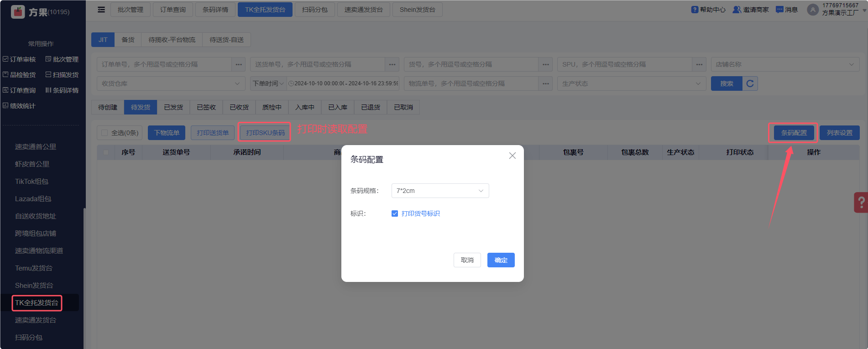Open 批次管理 shortcut in sidebar
This screenshot has width=868, height=349.
[x=62, y=59]
